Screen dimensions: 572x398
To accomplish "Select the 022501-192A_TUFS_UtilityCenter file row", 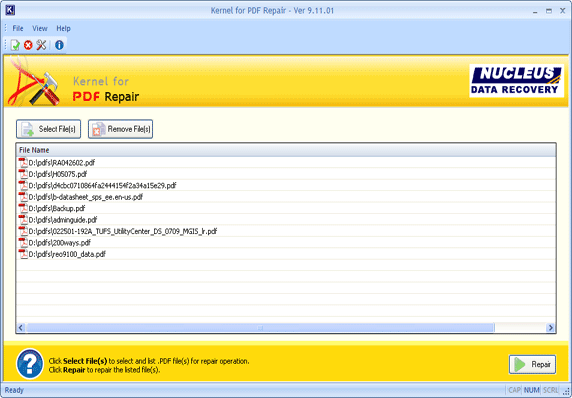I will (286, 231).
